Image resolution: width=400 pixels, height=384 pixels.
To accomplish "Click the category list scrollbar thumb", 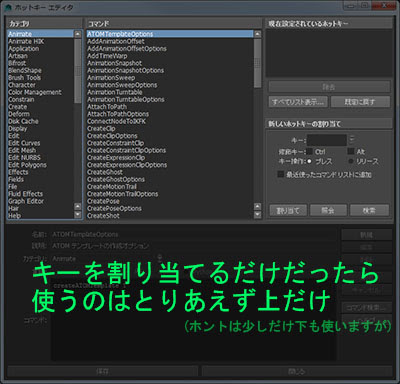I will click(78, 71).
